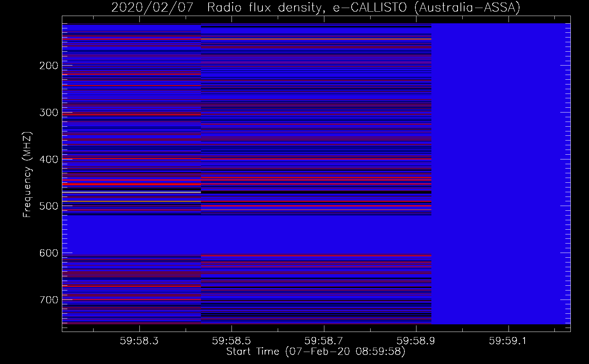Click the 200 frequency tick label
The width and height of the screenshot is (589, 364).
click(x=49, y=66)
